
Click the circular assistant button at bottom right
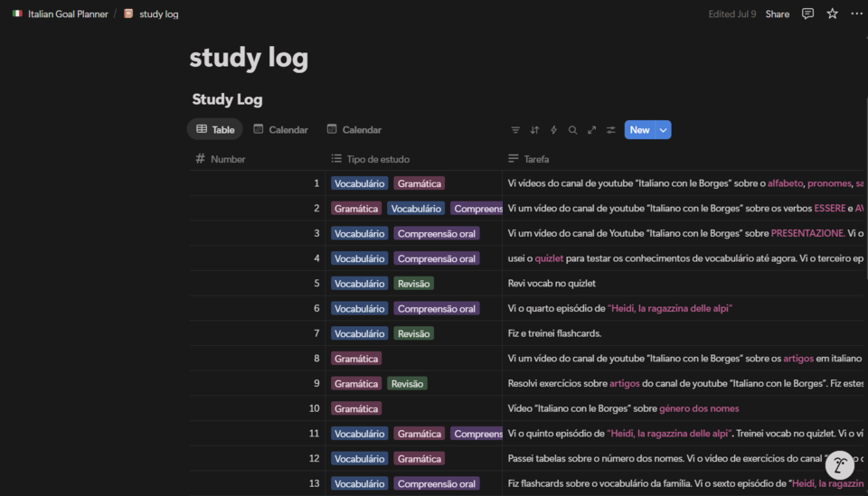pyautogui.click(x=840, y=465)
